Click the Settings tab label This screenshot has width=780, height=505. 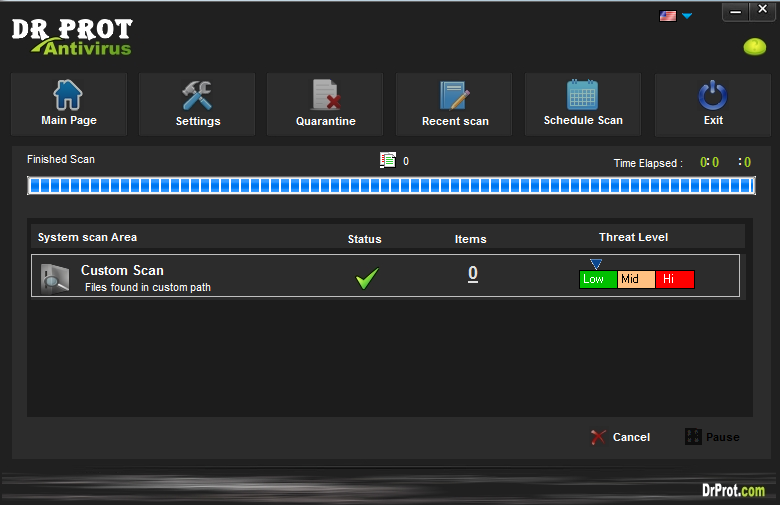coord(197,121)
